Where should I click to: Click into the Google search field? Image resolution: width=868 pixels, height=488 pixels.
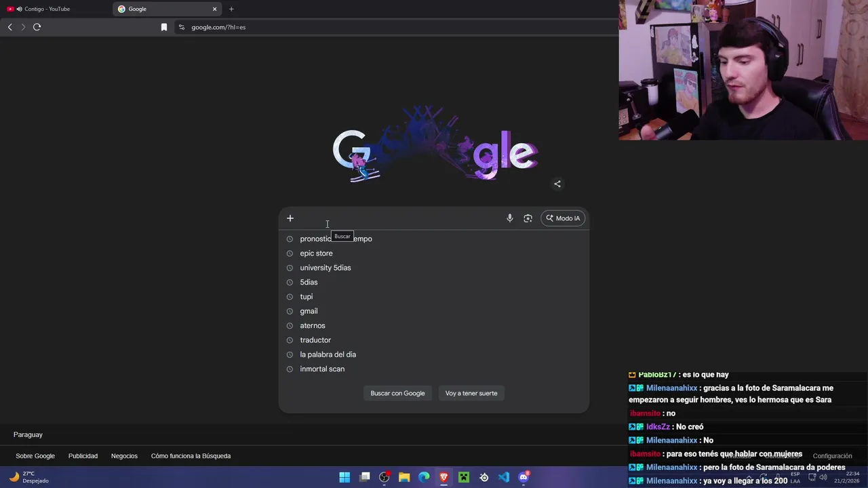point(400,218)
